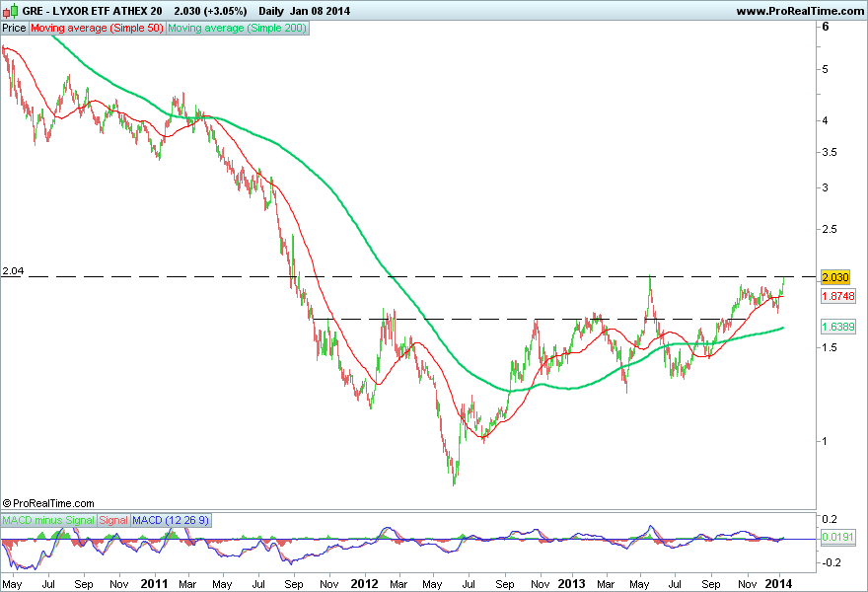Click price axis label 6
The width and height of the screenshot is (868, 592).
pos(826,27)
